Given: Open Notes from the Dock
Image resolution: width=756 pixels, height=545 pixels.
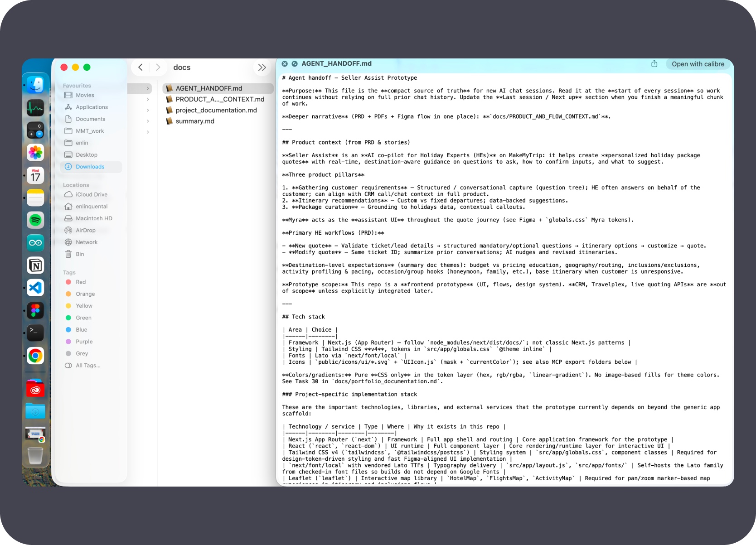Looking at the screenshot, I should 35,198.
